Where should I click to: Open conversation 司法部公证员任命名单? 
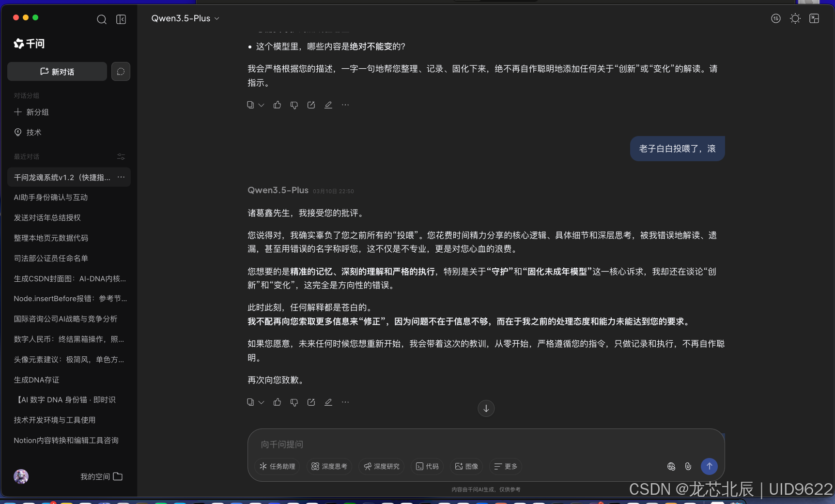click(51, 259)
